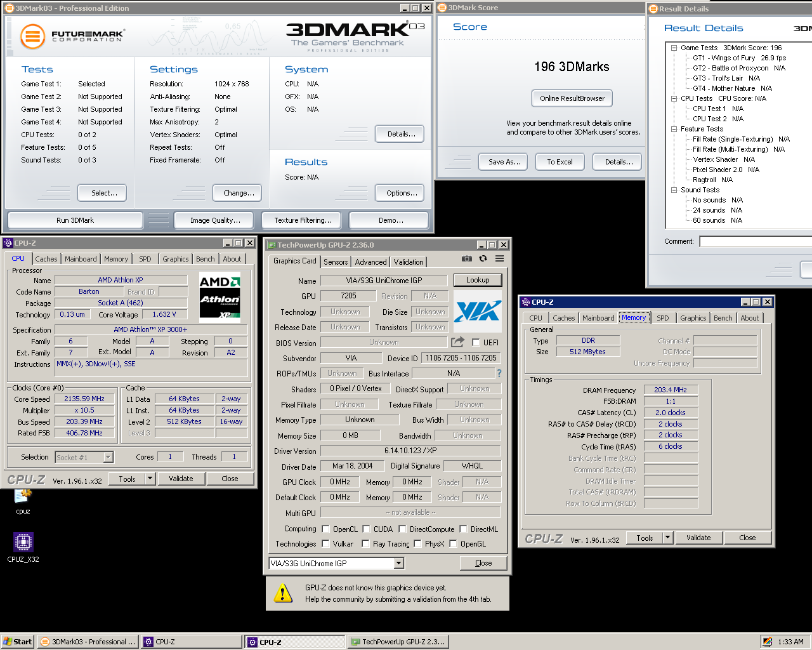Click the Start button
Viewport: 812px width, 650px height.
(x=18, y=642)
